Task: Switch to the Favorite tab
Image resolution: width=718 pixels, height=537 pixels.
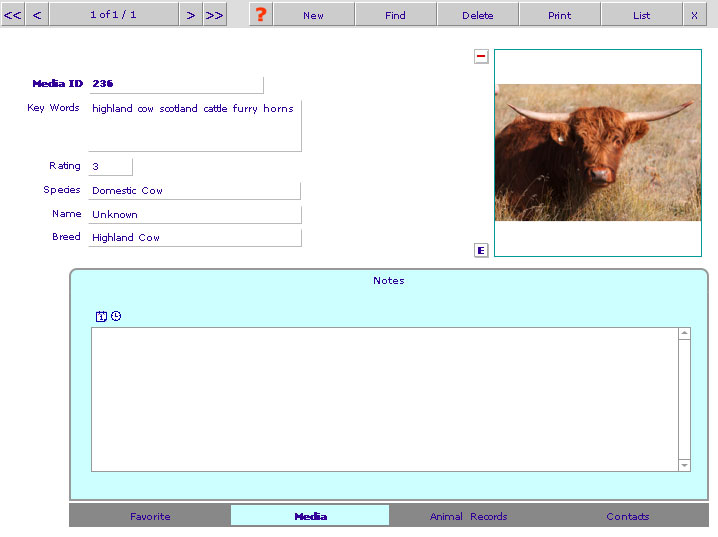Action: click(x=150, y=516)
